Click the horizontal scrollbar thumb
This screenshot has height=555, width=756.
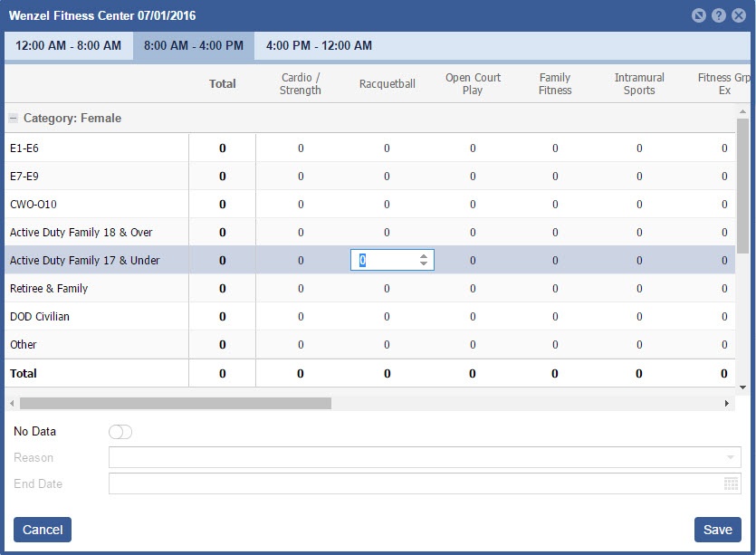point(175,404)
